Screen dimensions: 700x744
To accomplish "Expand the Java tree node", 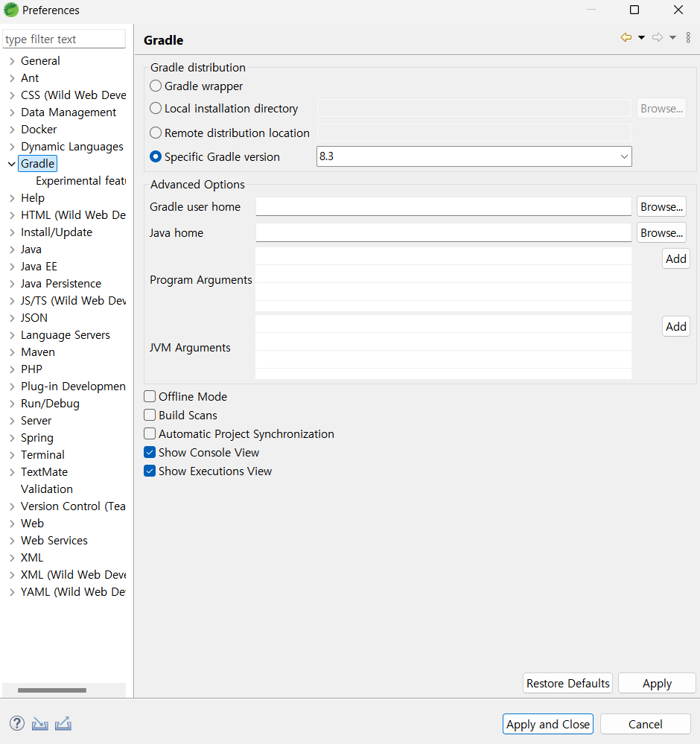I will (12, 249).
